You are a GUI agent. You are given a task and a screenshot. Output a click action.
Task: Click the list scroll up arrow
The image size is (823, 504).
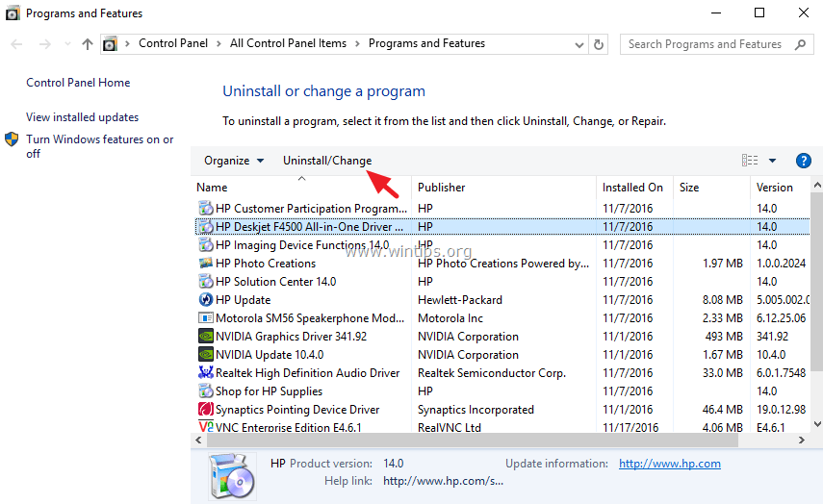pyautogui.click(x=816, y=185)
